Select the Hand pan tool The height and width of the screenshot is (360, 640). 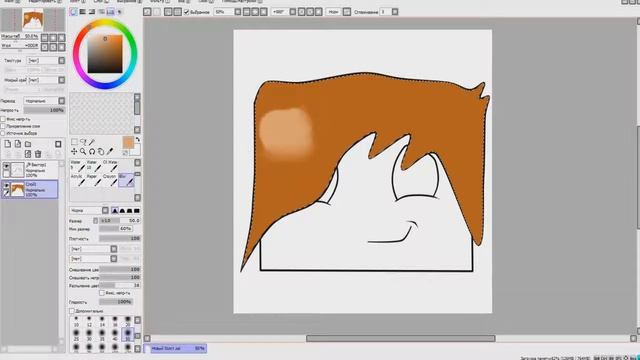[101, 151]
